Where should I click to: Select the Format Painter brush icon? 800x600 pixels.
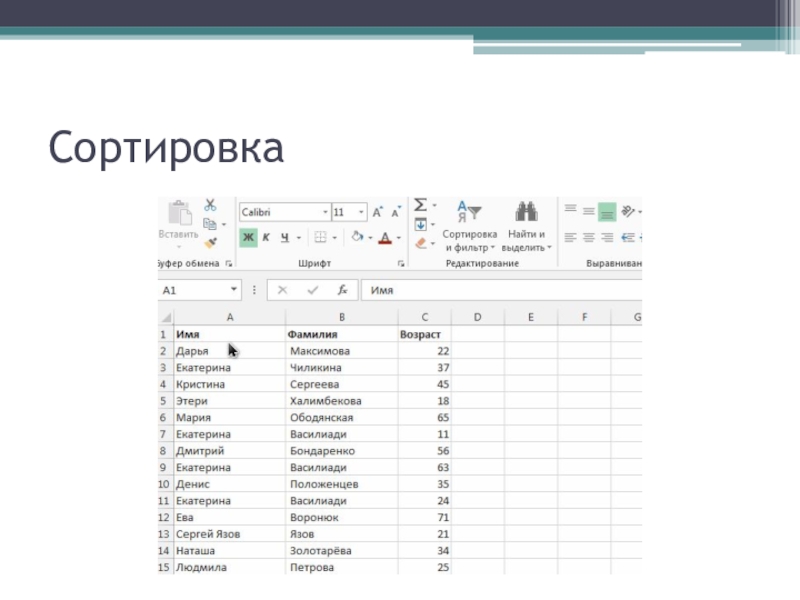point(210,243)
